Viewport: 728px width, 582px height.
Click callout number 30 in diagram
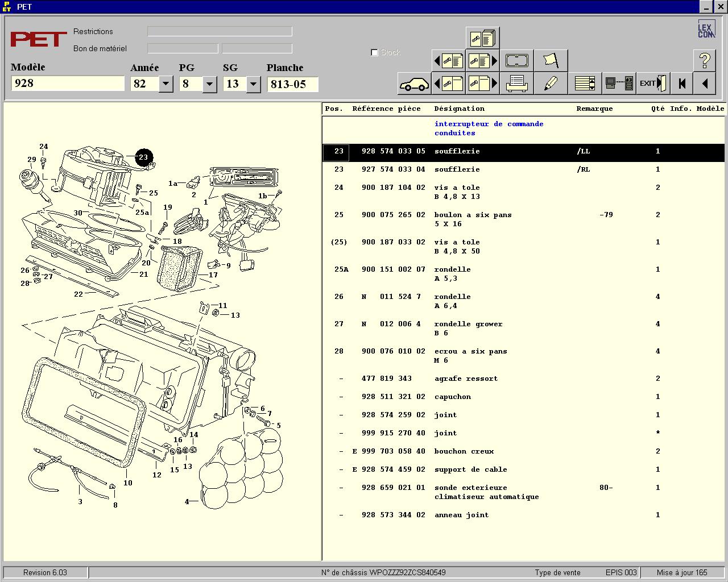tap(78, 213)
